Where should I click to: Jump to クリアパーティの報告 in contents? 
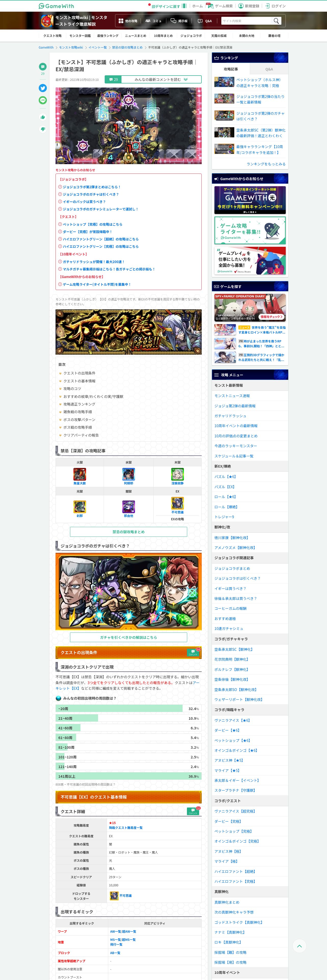(81, 435)
